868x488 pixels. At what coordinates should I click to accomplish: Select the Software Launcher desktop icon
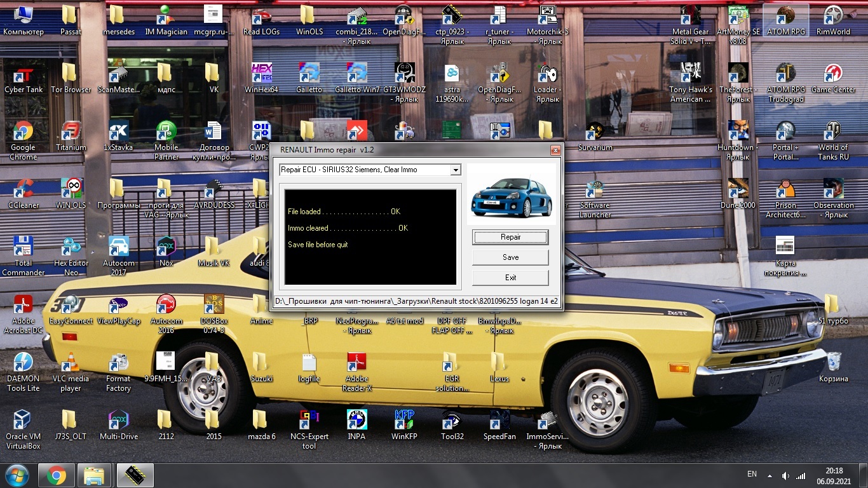click(x=595, y=198)
